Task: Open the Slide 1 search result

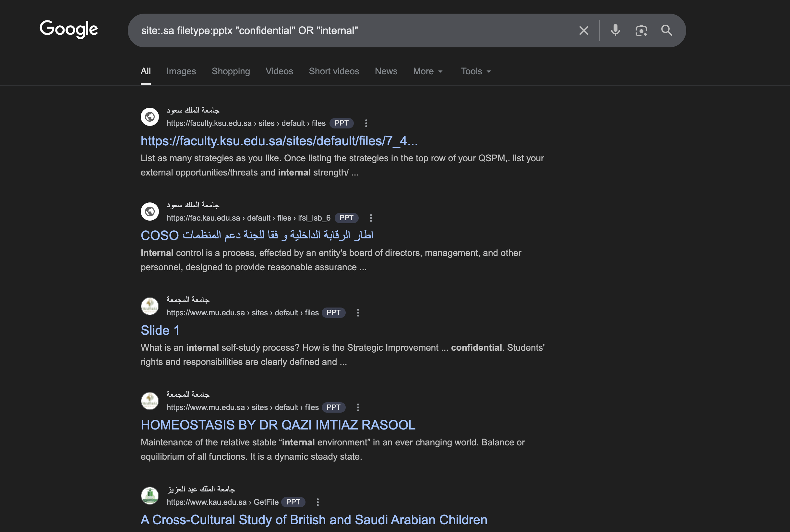Action: pos(160,330)
